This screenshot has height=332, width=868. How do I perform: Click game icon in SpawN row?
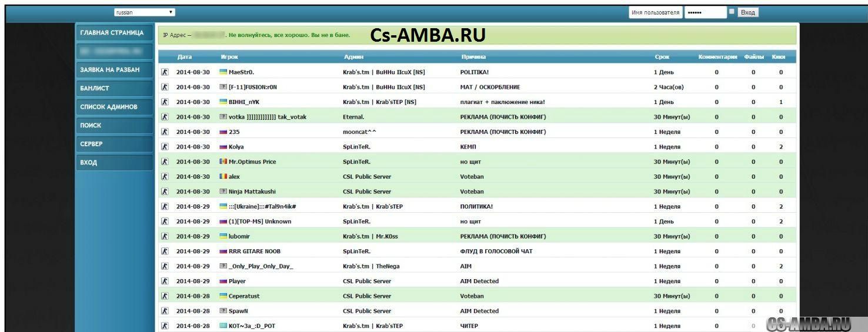click(165, 311)
